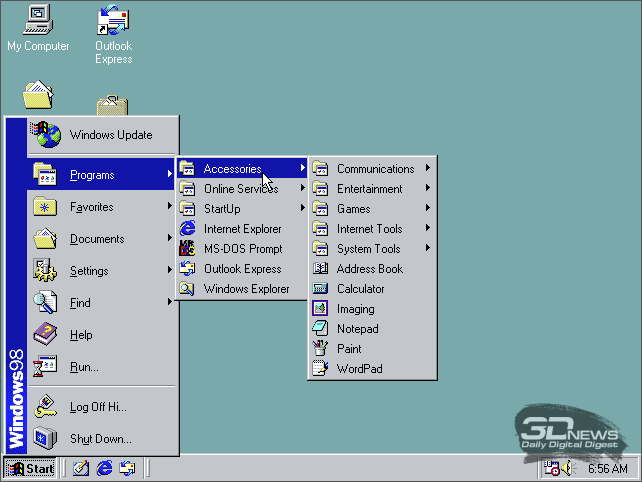This screenshot has height=482, width=642.
Task: Click the Help book icon
Action: (x=45, y=334)
